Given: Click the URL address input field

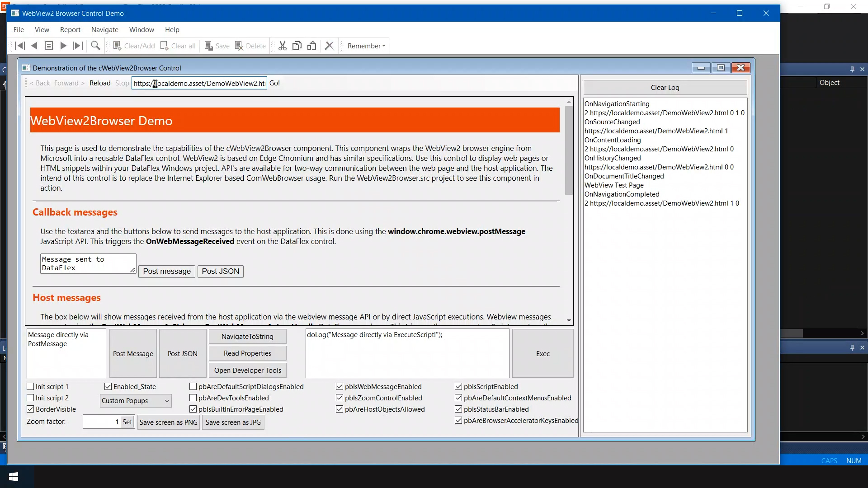Looking at the screenshot, I should pyautogui.click(x=199, y=83).
